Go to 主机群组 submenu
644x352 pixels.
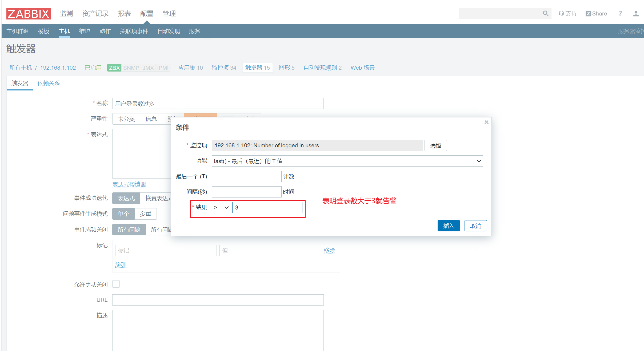coord(18,31)
